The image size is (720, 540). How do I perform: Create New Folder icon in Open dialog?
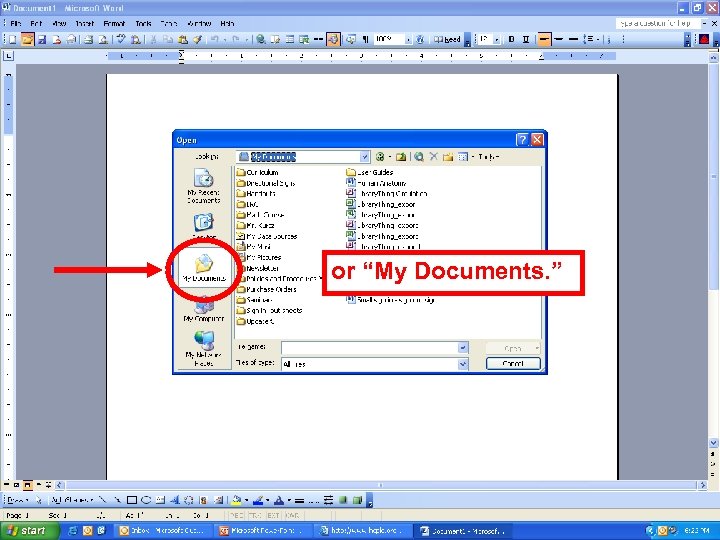(448, 157)
